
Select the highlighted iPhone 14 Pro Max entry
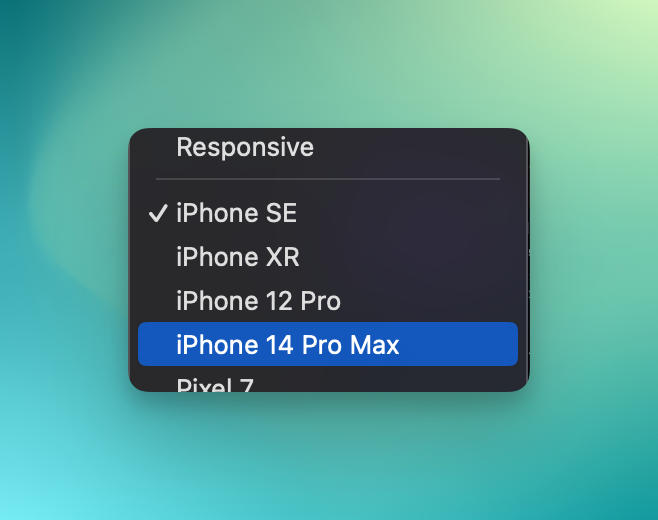pyautogui.click(x=328, y=344)
